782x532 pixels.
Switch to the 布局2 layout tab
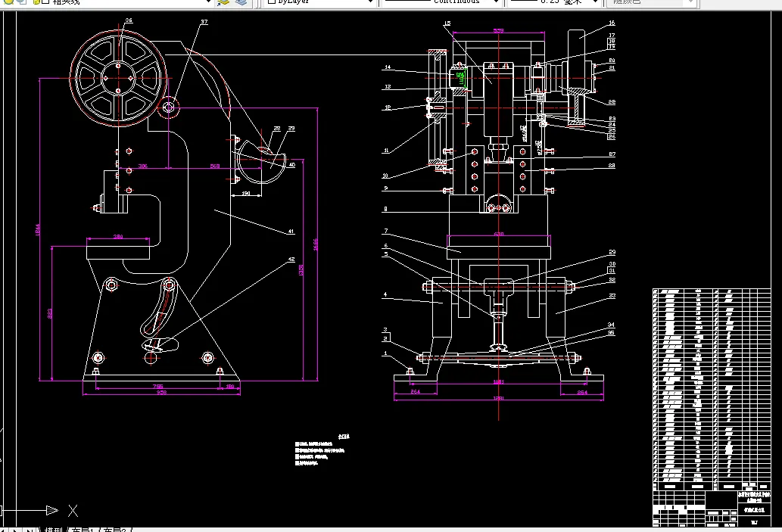click(x=115, y=530)
